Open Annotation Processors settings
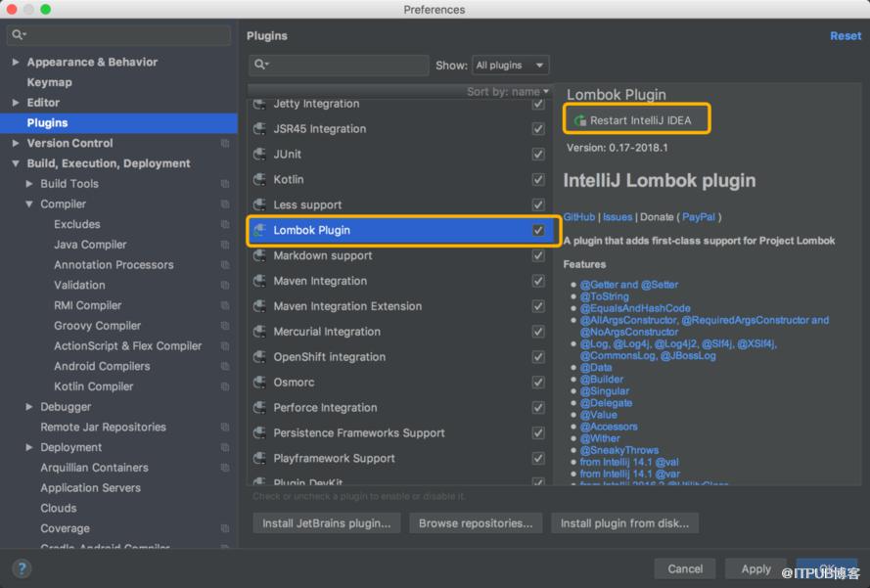The width and height of the screenshot is (870, 588). tap(114, 264)
